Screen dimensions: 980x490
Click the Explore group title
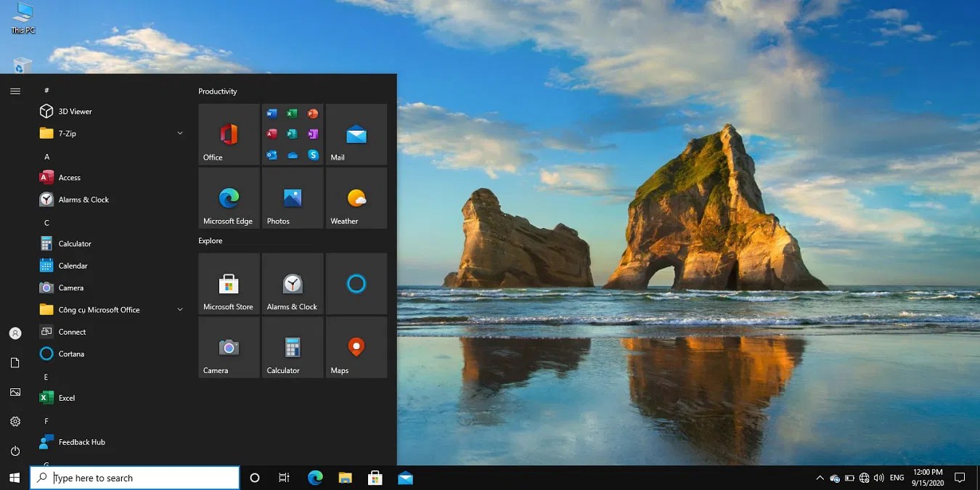coord(211,241)
